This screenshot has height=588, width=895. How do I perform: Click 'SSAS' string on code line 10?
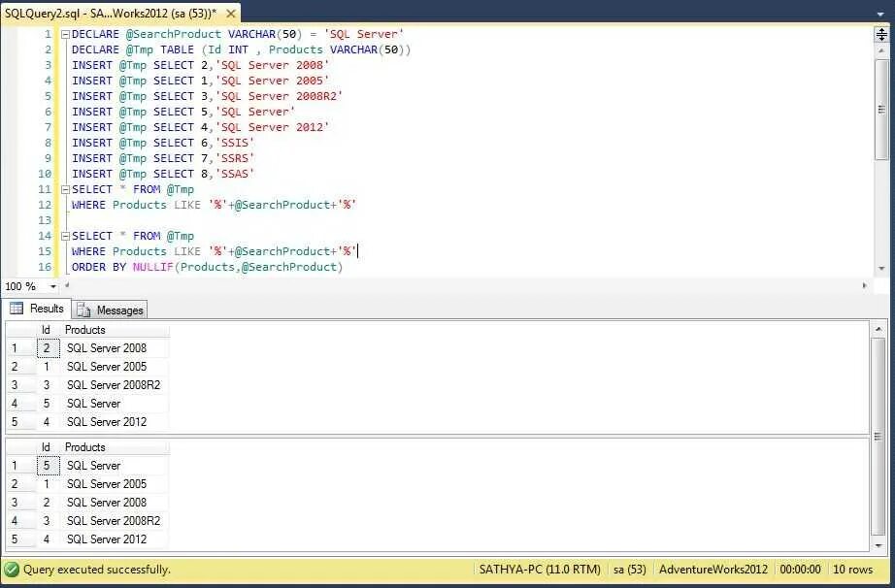(x=235, y=174)
